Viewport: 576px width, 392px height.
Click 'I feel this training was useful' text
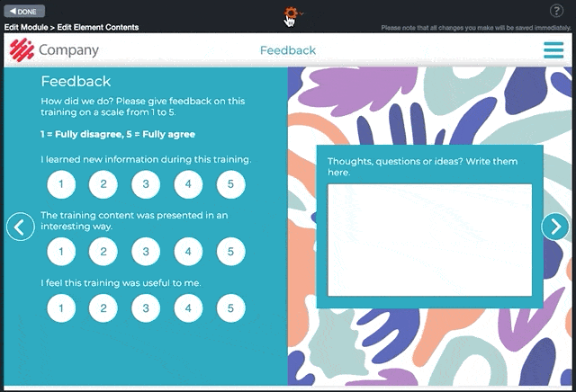click(121, 283)
